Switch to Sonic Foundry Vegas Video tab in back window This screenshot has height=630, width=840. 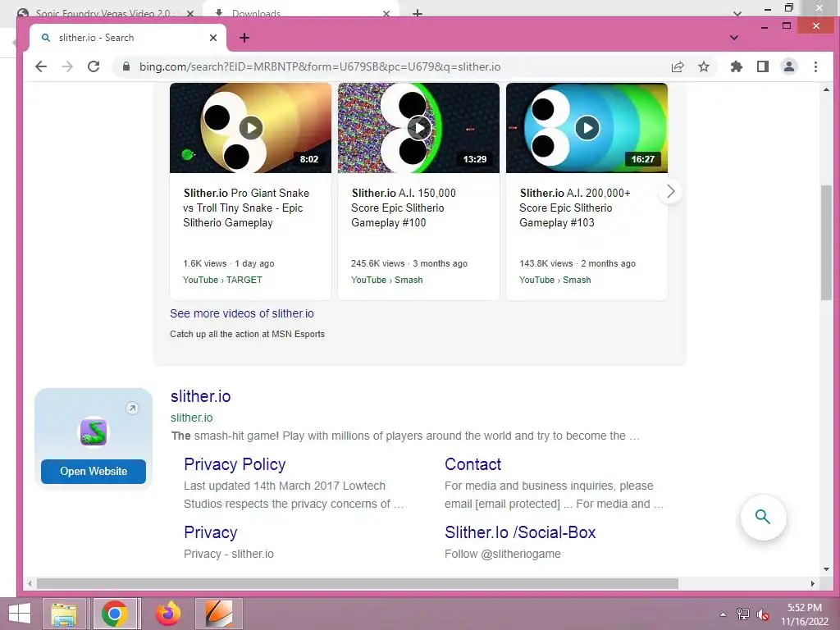(x=104, y=13)
